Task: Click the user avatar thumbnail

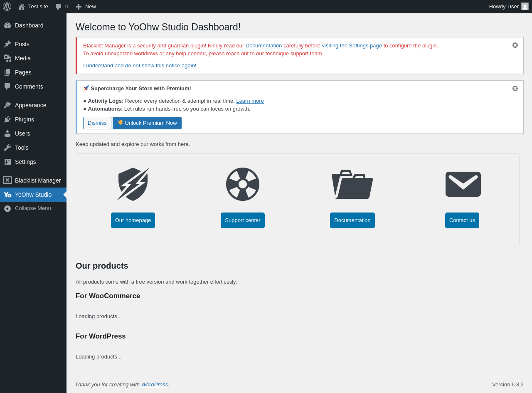Action: (x=525, y=6)
